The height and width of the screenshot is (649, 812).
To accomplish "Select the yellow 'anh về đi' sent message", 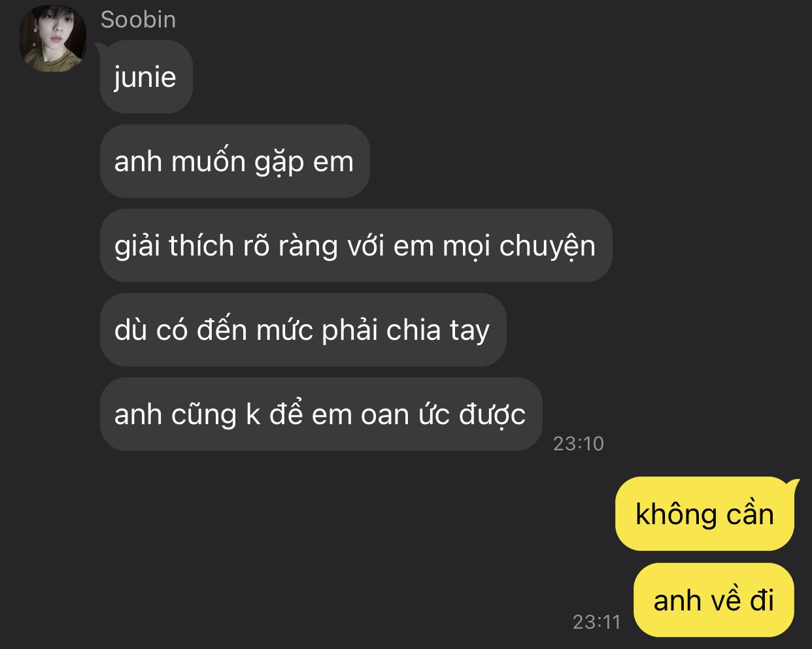I will coord(714,599).
